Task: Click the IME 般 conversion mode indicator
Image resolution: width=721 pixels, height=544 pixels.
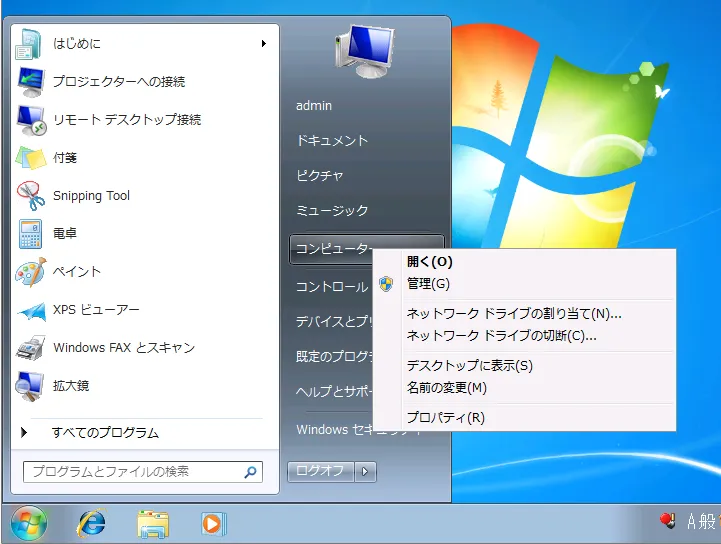Action: [707, 522]
